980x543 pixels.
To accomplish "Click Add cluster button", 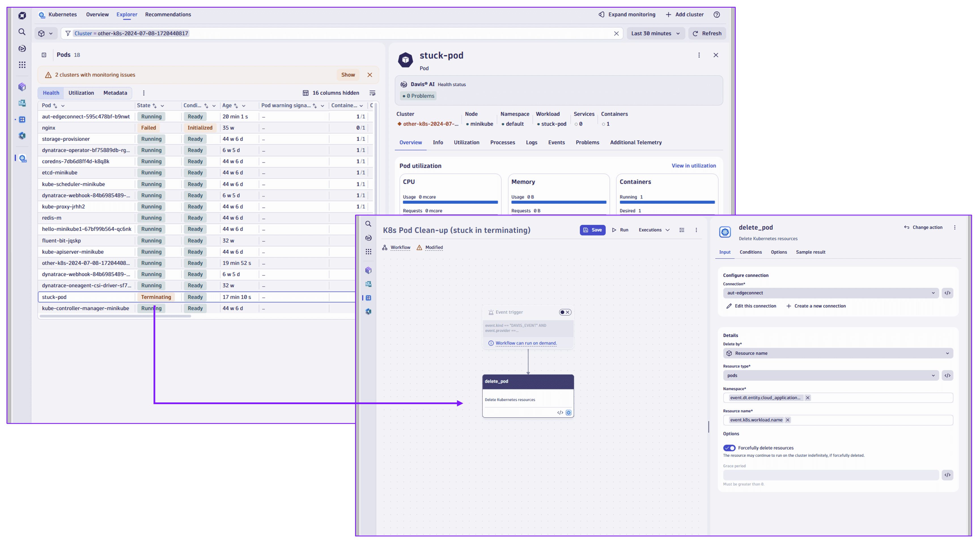I will pyautogui.click(x=685, y=14).
